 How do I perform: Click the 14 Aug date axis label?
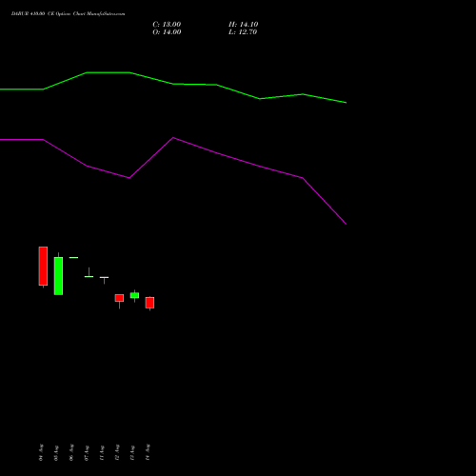pos(148,452)
